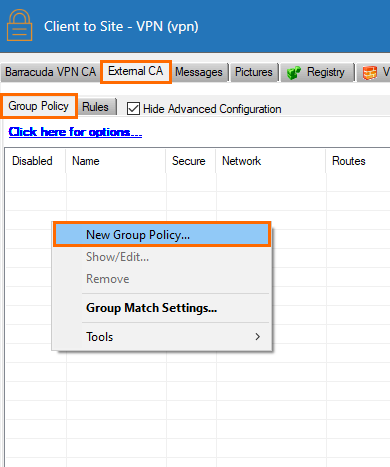Click the Routes column header
Viewport: 390px width, 467px height.
pyautogui.click(x=358, y=161)
